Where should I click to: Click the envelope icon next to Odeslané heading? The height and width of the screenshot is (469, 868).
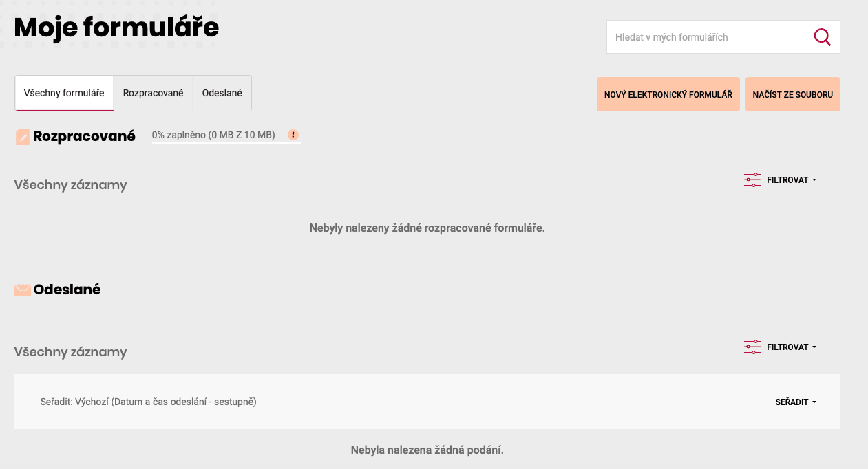[x=23, y=290]
